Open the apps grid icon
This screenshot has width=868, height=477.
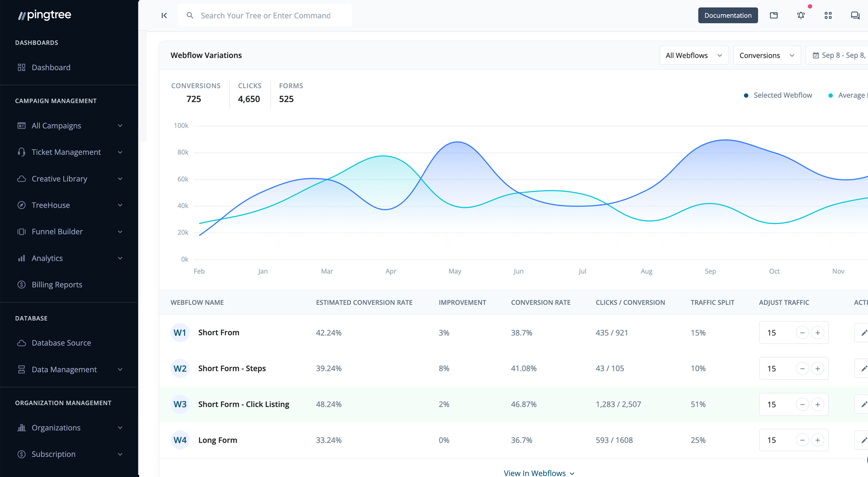pyautogui.click(x=828, y=15)
